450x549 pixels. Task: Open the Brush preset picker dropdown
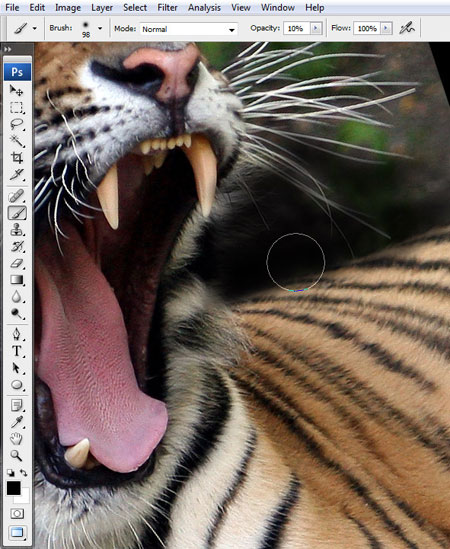point(100,28)
